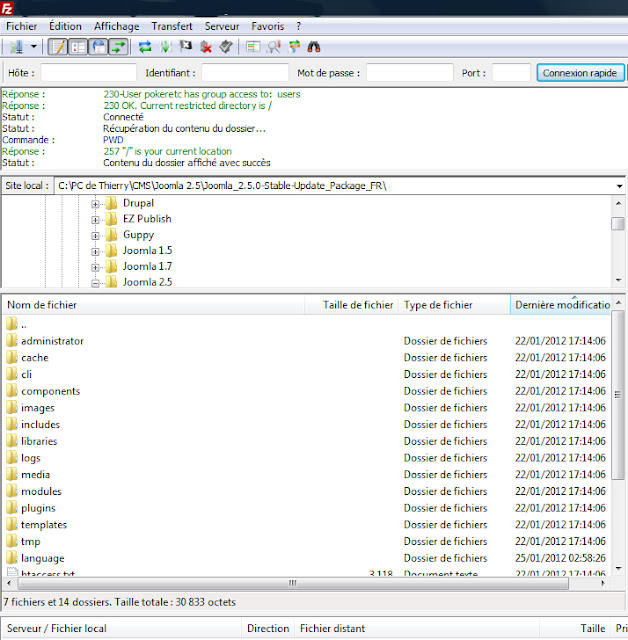Search remote files with binoculars icon
This screenshot has width=628, height=640.
[314, 47]
